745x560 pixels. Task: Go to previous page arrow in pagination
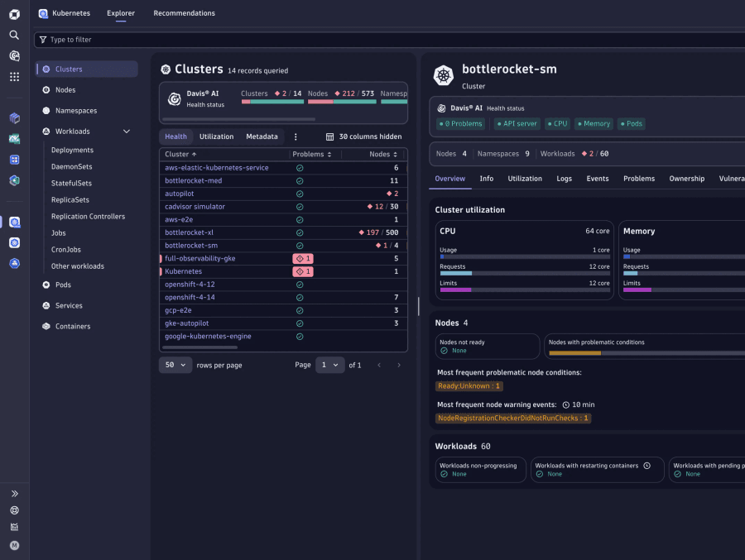[x=379, y=366]
